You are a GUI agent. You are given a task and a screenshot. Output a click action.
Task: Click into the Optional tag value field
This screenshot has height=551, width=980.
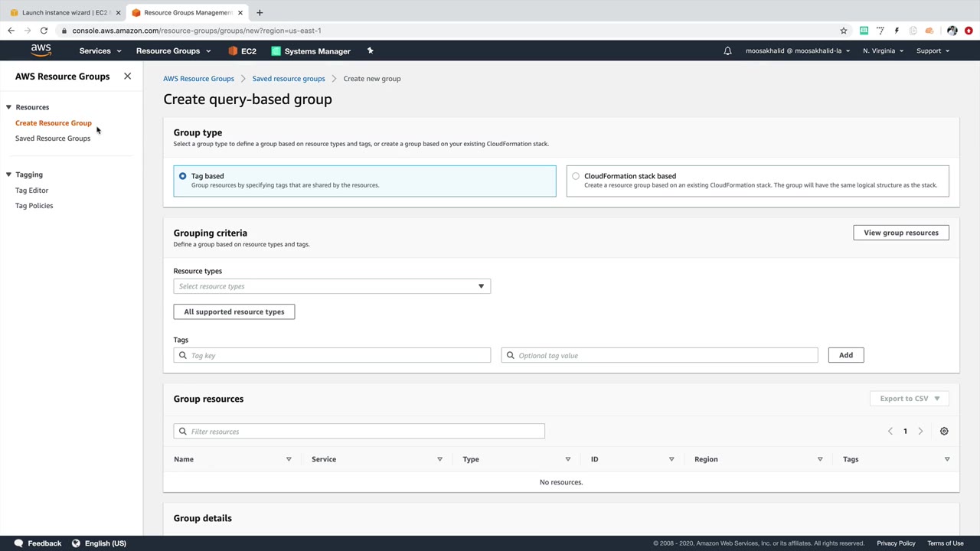point(660,355)
